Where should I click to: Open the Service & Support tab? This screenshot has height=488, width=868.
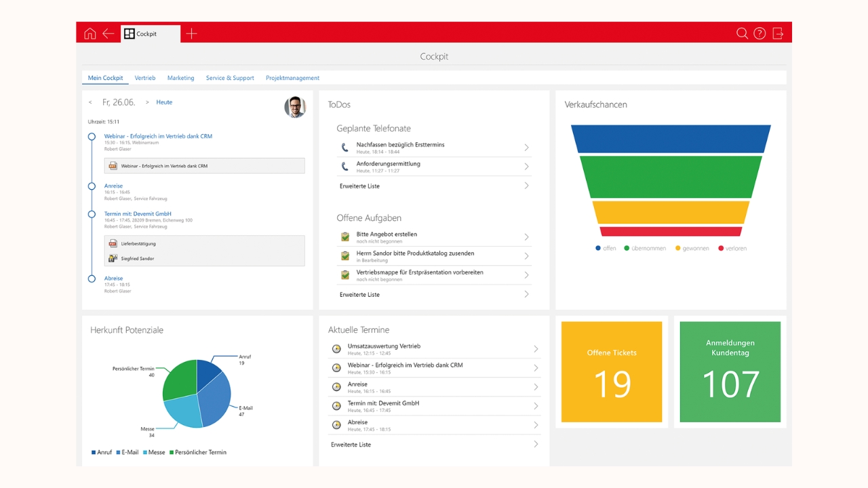(x=230, y=78)
